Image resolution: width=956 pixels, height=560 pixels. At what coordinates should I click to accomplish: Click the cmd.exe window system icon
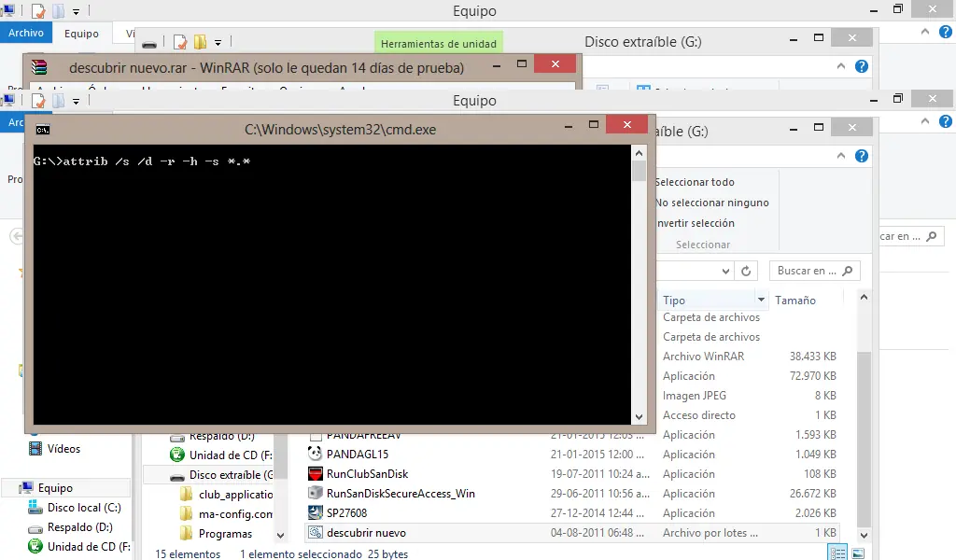click(43, 129)
